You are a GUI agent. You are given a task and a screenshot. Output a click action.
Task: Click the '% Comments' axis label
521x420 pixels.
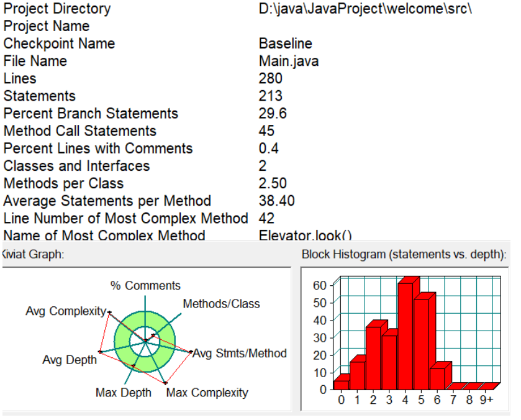(145, 285)
